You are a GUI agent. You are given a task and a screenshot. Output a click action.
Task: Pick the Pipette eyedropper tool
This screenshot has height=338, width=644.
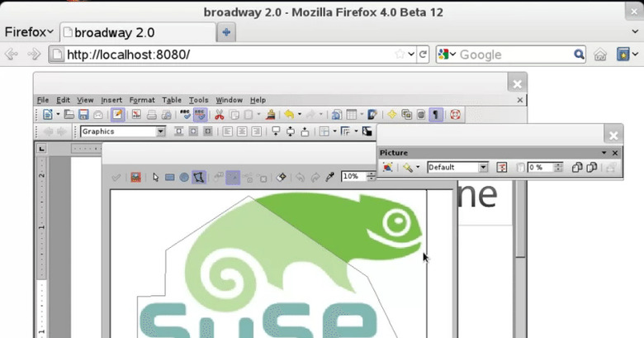(x=329, y=177)
